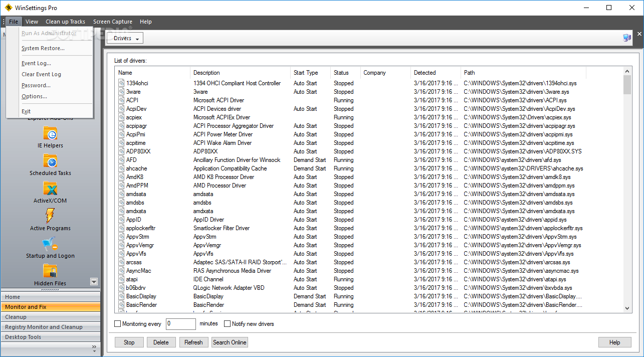This screenshot has width=644, height=357.
Task: Click the AppID driver file icon
Action: click(121, 220)
